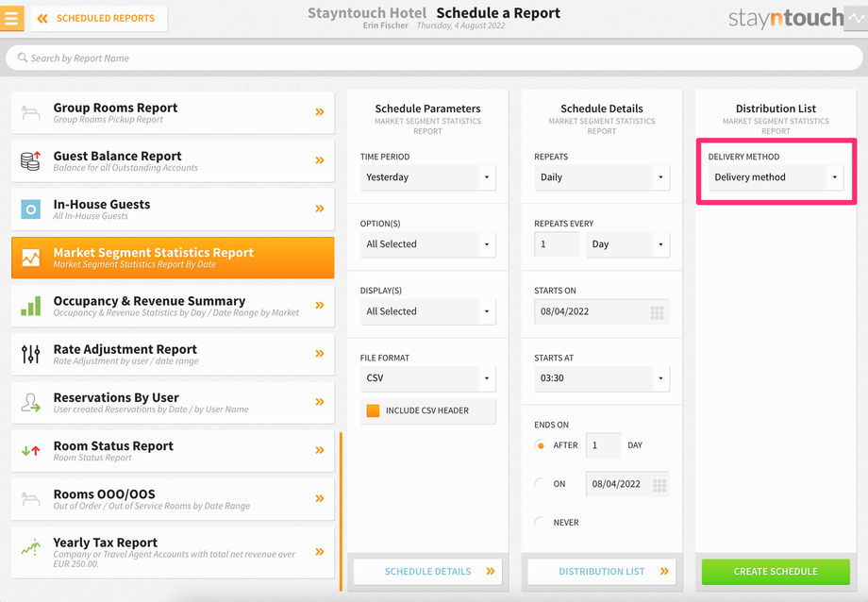The width and height of the screenshot is (868, 602).
Task: Click the Market Segment Statistics chart icon
Action: (x=30, y=258)
